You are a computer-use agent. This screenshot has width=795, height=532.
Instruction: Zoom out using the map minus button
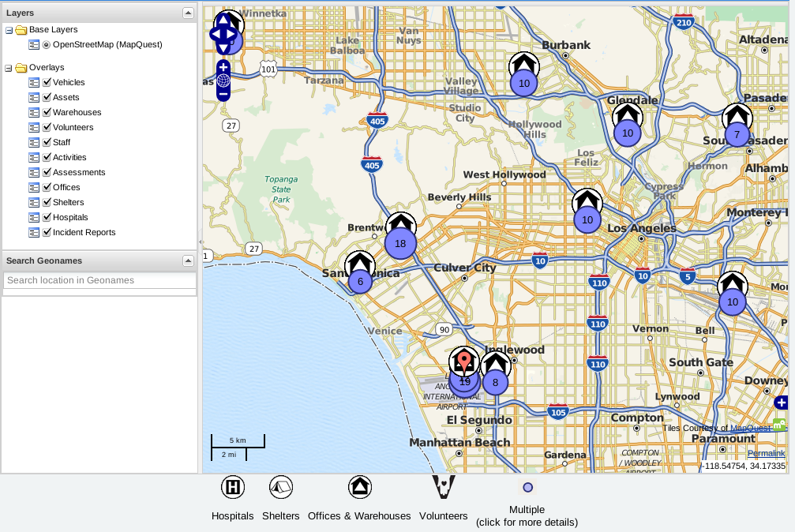[x=223, y=94]
